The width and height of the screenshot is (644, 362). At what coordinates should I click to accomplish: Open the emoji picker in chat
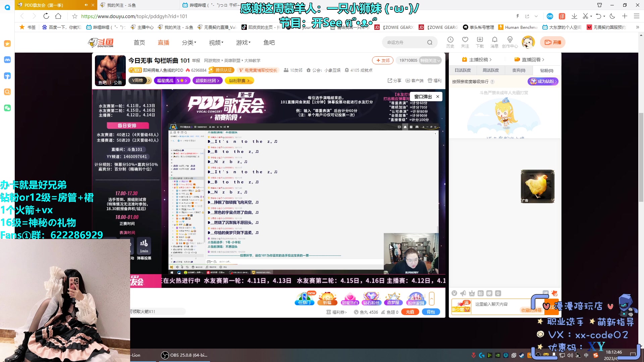pyautogui.click(x=454, y=293)
